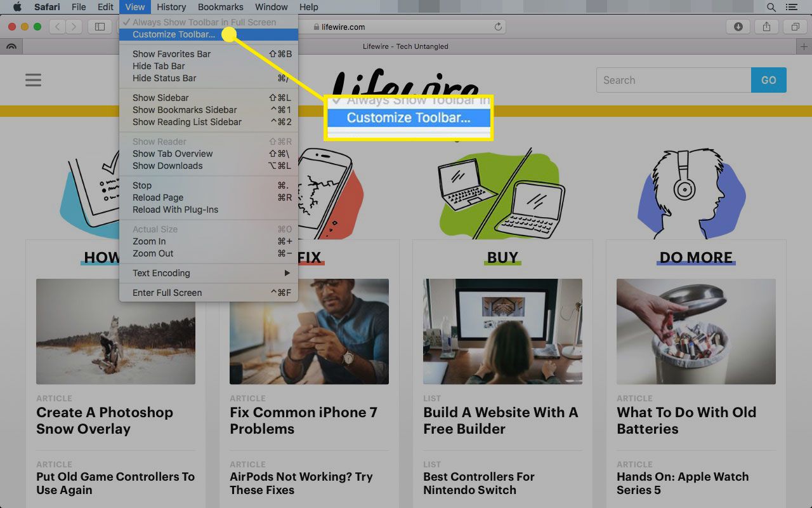Click the man with phone thumbnail
This screenshot has width=812, height=508.
pyautogui.click(x=309, y=331)
